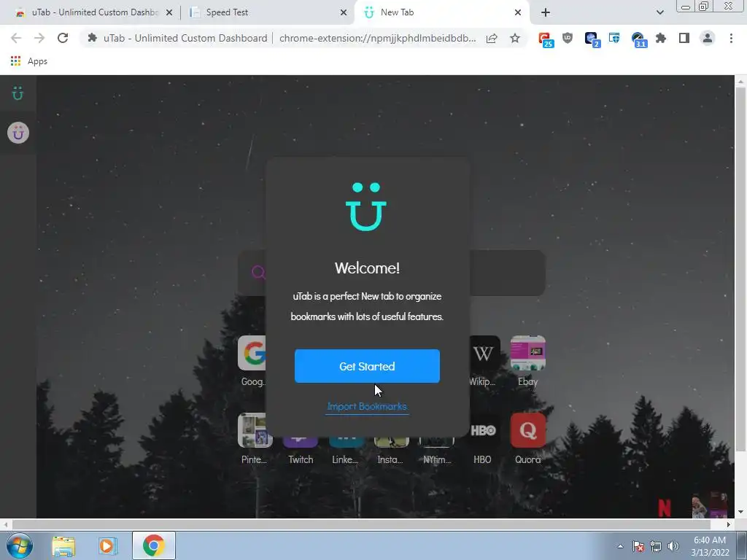Open File Explorer from the taskbar
Image resolution: width=747 pixels, height=560 pixels.
pos(63,545)
